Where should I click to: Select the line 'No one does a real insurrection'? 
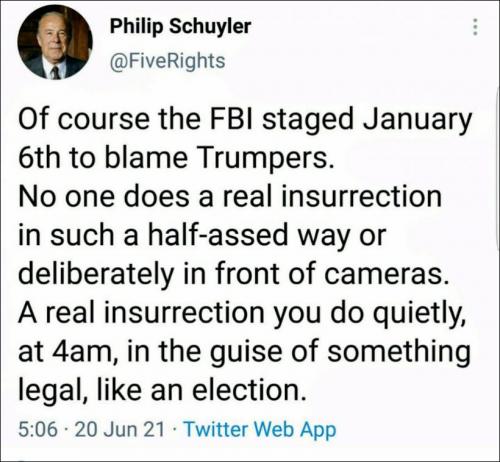click(230, 196)
